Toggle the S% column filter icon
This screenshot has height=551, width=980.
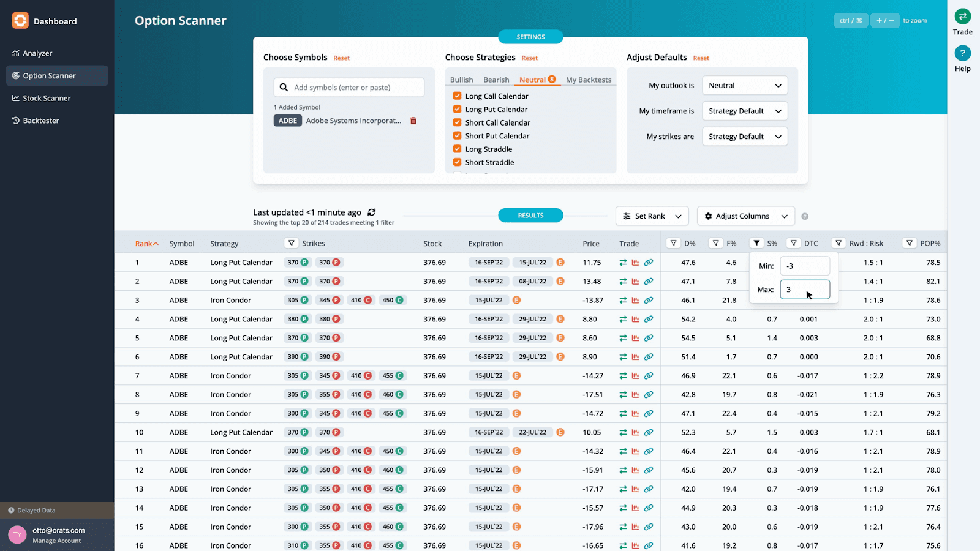tap(756, 243)
